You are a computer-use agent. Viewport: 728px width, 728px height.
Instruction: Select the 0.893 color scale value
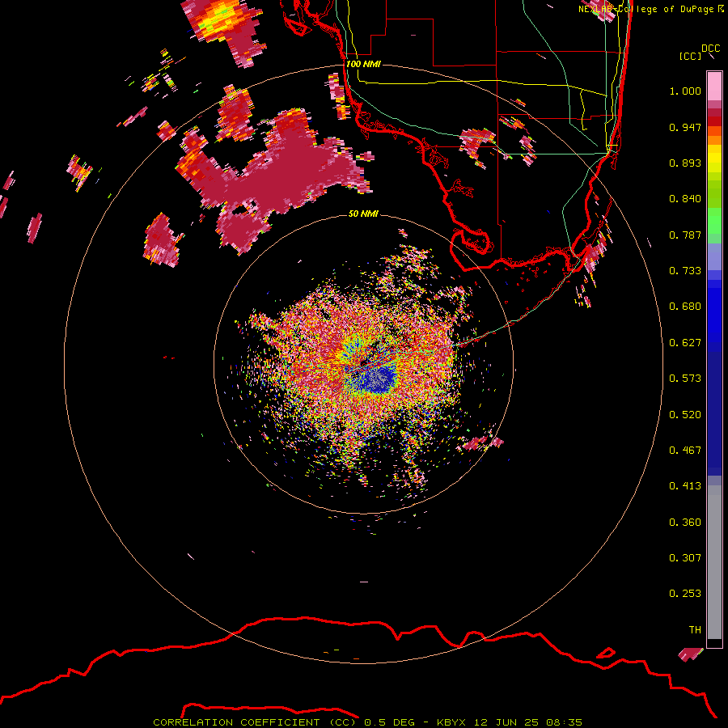coord(685,163)
